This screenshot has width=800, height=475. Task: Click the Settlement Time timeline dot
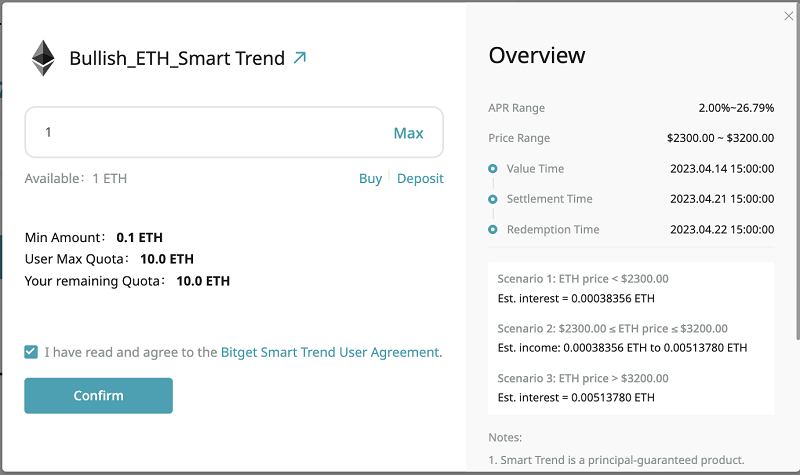[492, 199]
